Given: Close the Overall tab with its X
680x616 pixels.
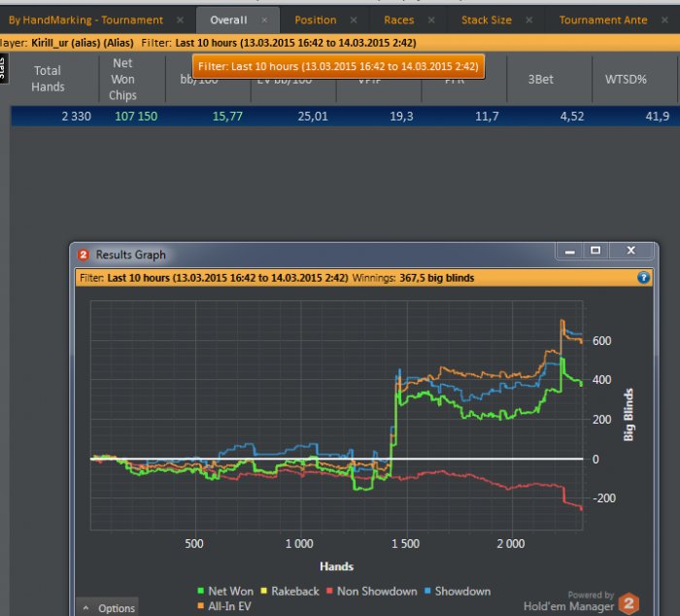Looking at the screenshot, I should 265,20.
